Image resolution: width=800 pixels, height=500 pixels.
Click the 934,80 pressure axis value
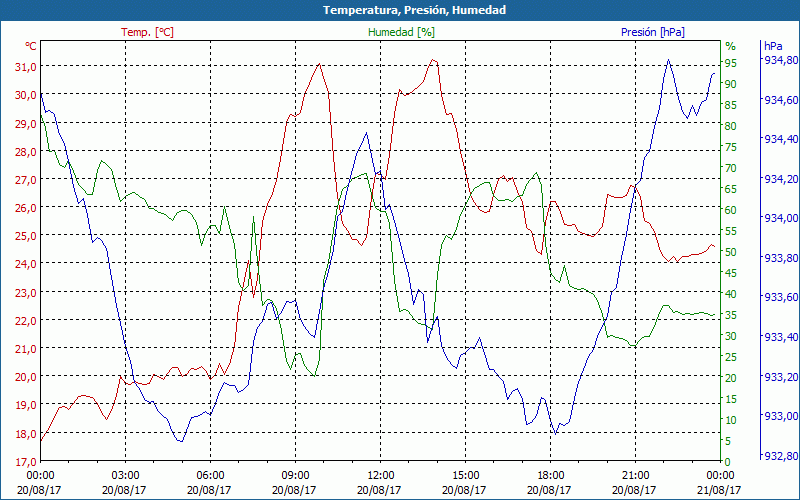(780, 60)
